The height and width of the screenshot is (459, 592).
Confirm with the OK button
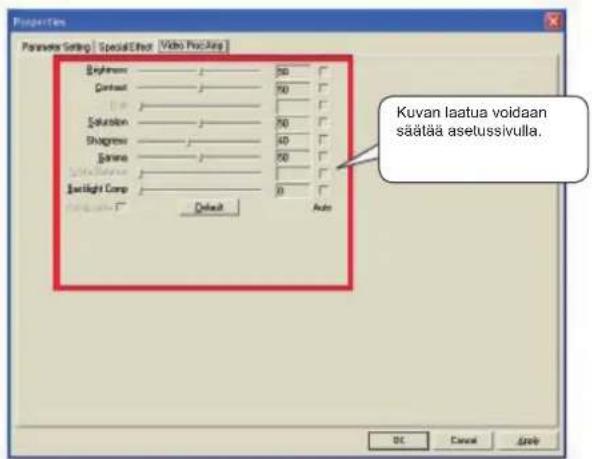(399, 441)
